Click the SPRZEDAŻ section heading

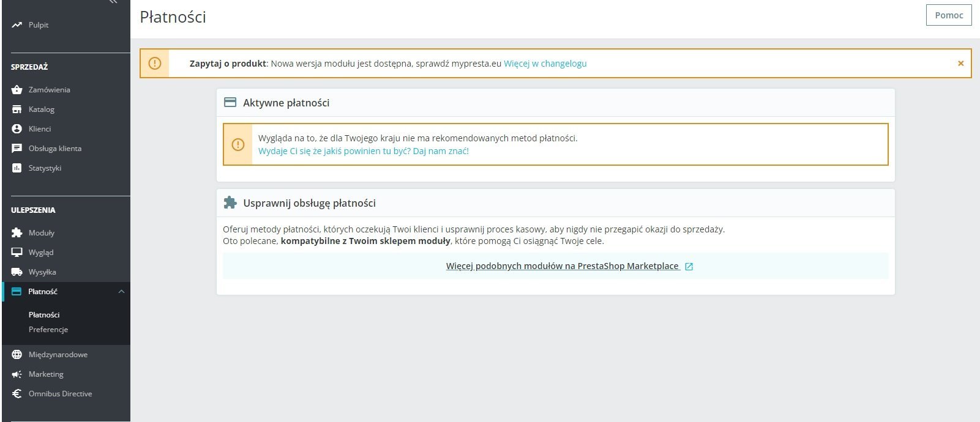(29, 67)
